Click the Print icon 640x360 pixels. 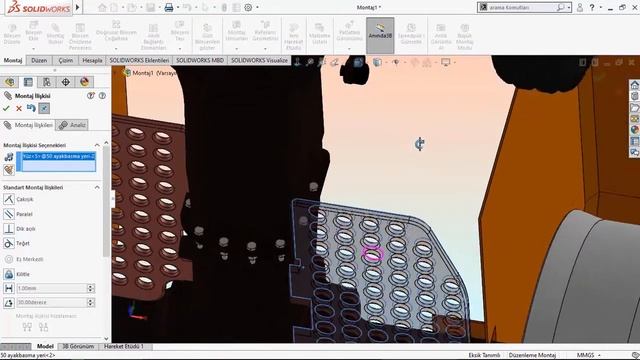click(169, 7)
